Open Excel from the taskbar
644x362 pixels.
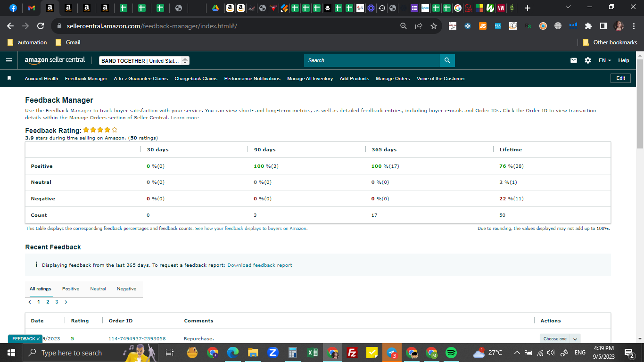pos(313,353)
